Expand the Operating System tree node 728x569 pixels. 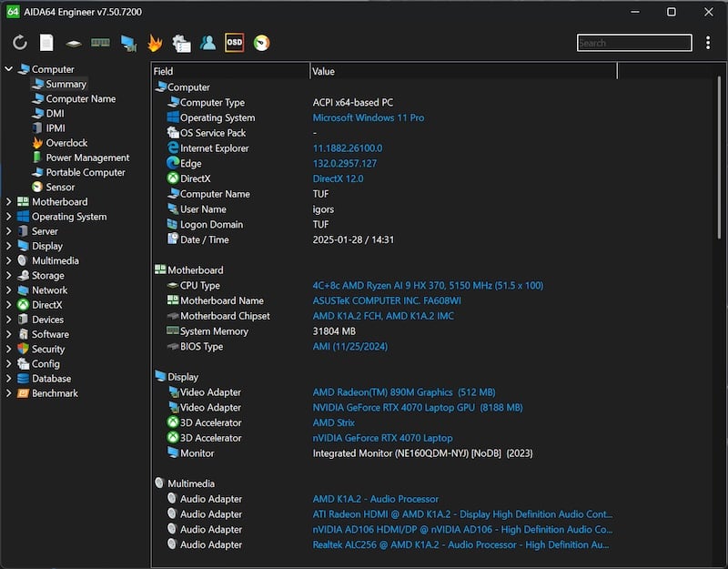click(8, 217)
